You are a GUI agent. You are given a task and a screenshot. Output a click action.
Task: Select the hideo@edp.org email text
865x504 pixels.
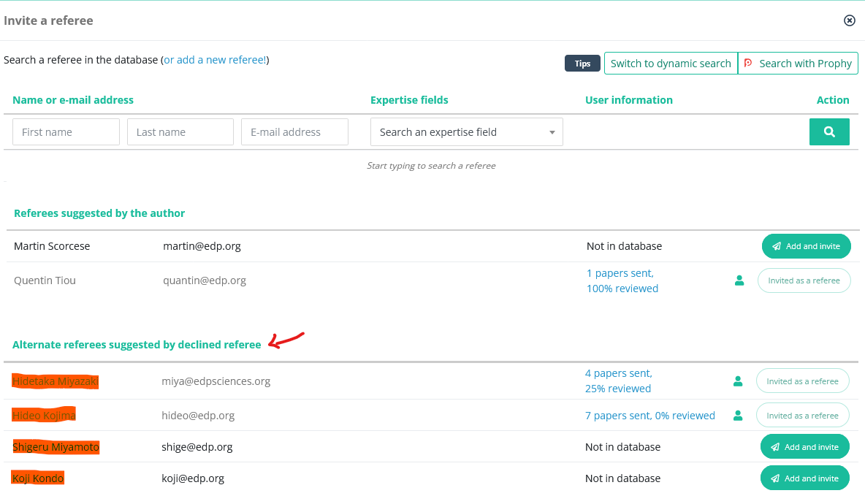coord(198,415)
